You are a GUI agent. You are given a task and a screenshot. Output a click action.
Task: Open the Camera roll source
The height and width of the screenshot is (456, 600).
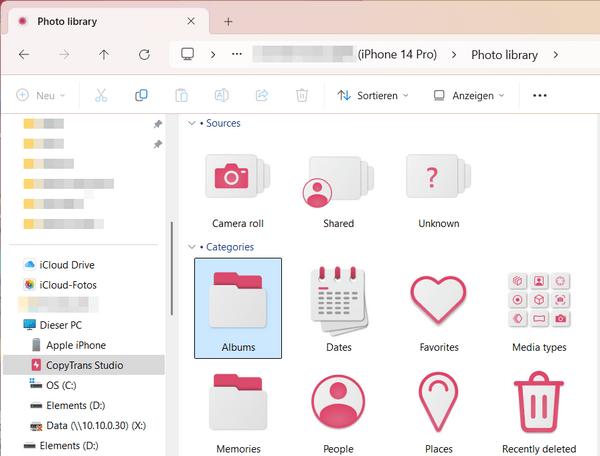(x=238, y=191)
